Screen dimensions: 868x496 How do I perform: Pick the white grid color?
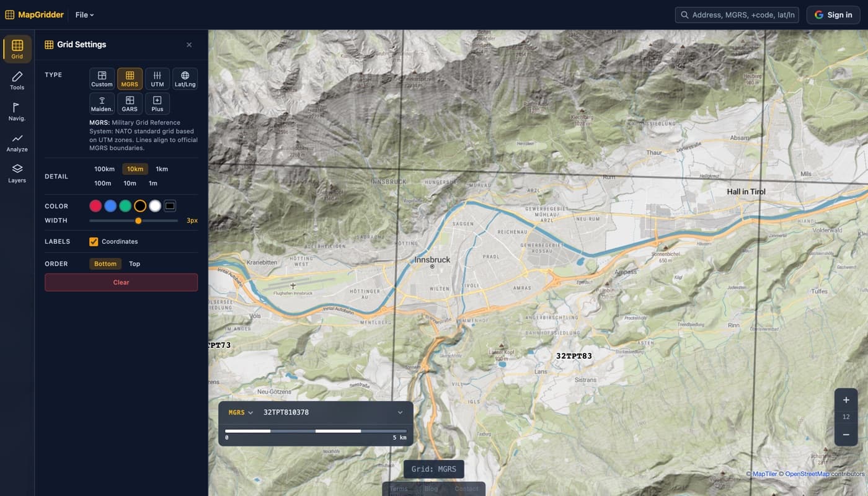[155, 206]
